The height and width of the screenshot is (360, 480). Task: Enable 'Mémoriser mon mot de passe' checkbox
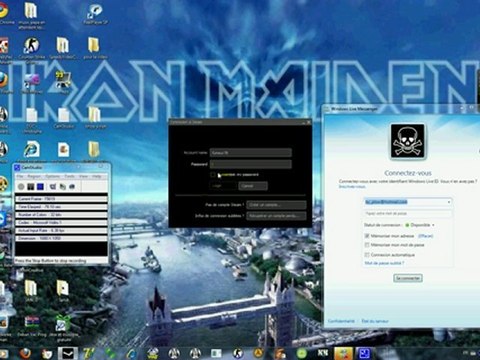[367, 245]
